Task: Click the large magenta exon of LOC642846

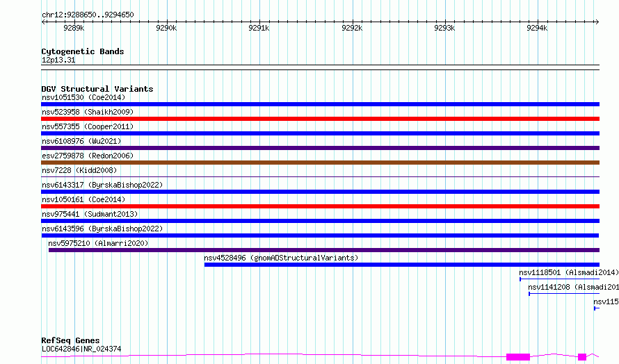Action: point(518,357)
